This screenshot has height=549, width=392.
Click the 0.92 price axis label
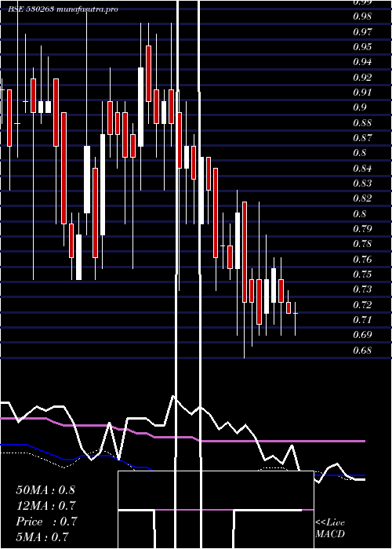362,78
